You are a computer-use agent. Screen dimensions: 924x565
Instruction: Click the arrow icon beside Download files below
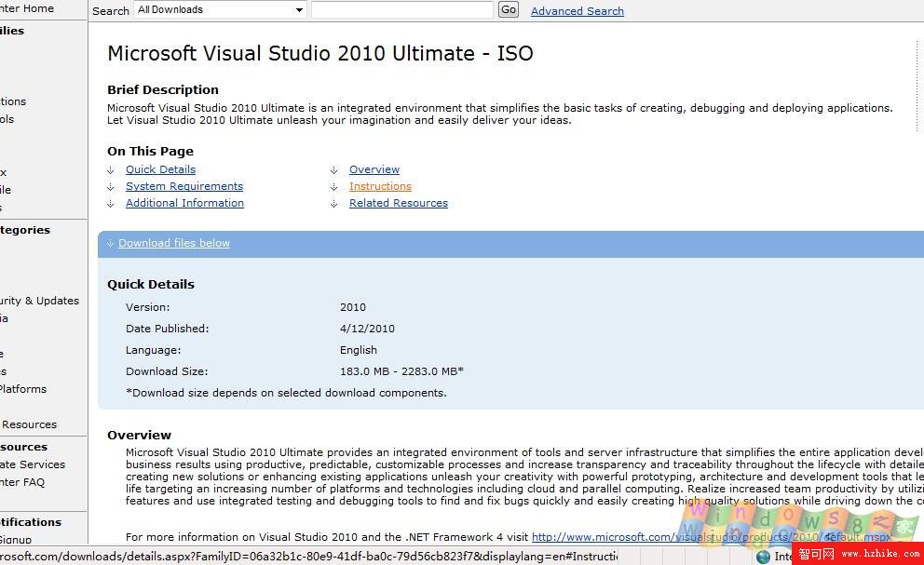point(110,243)
